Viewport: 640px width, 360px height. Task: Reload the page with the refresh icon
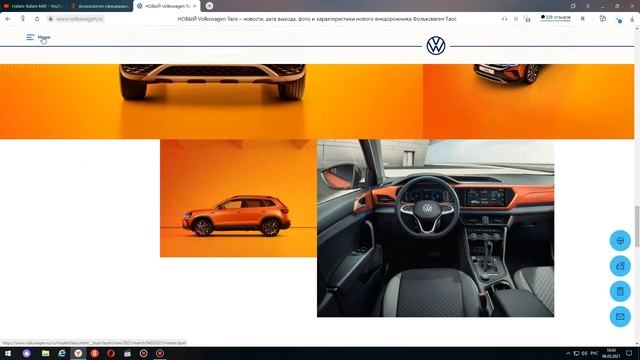pos(37,19)
